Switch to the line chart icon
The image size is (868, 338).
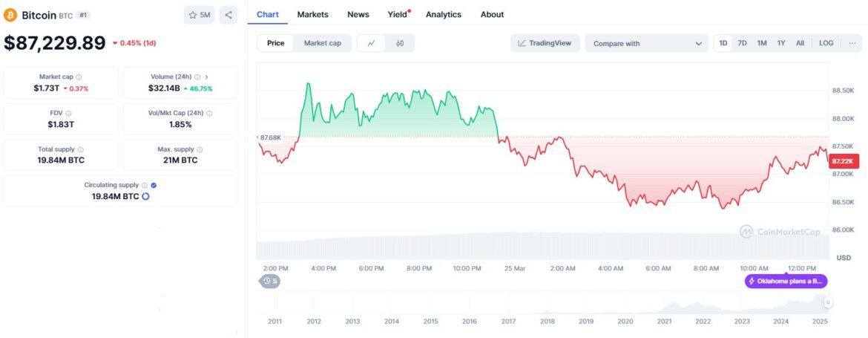tap(371, 43)
